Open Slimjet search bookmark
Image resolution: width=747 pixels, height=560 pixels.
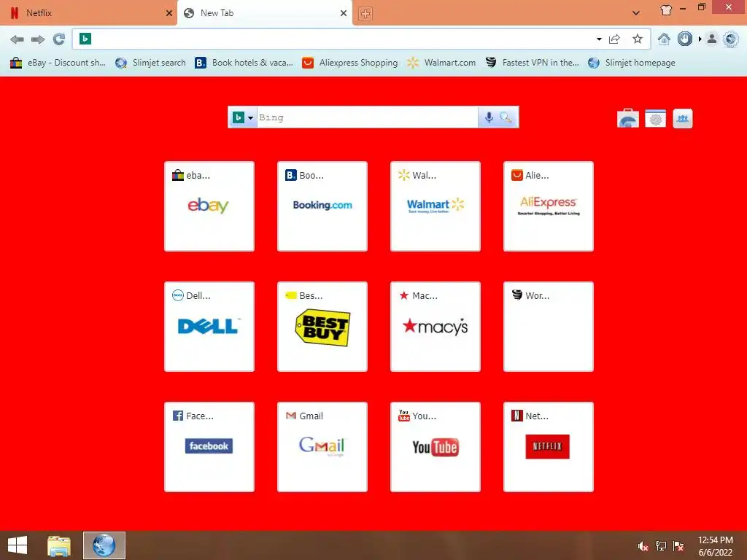click(150, 63)
